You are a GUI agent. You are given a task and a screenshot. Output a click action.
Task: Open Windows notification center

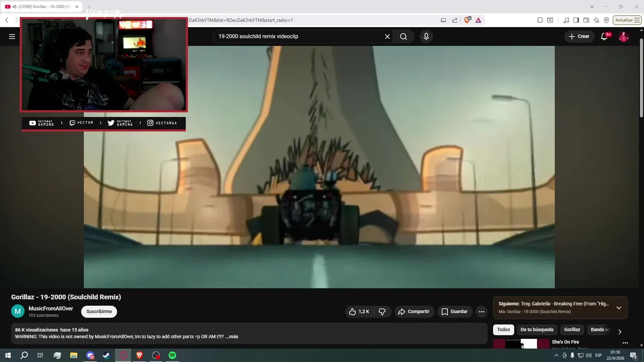[633, 355]
